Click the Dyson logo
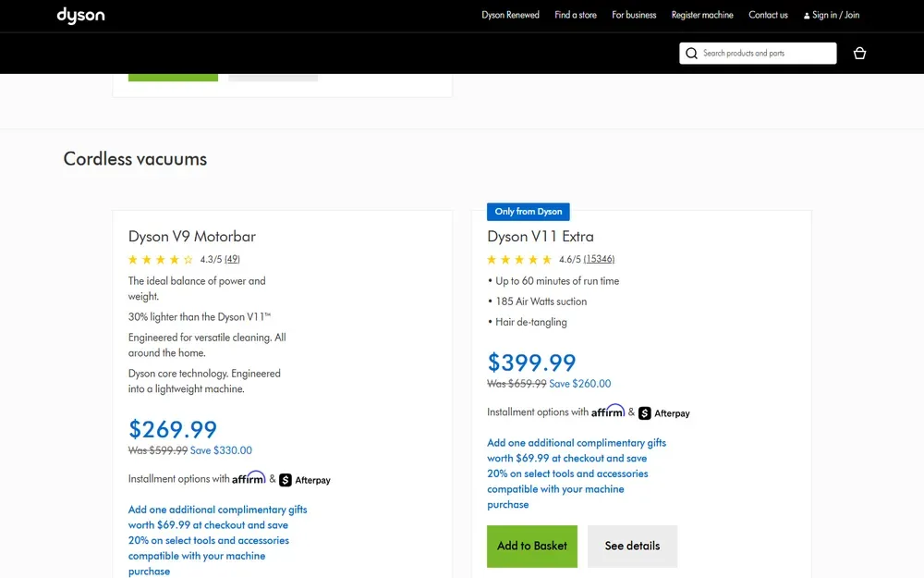This screenshot has width=924, height=578. pos(80,16)
